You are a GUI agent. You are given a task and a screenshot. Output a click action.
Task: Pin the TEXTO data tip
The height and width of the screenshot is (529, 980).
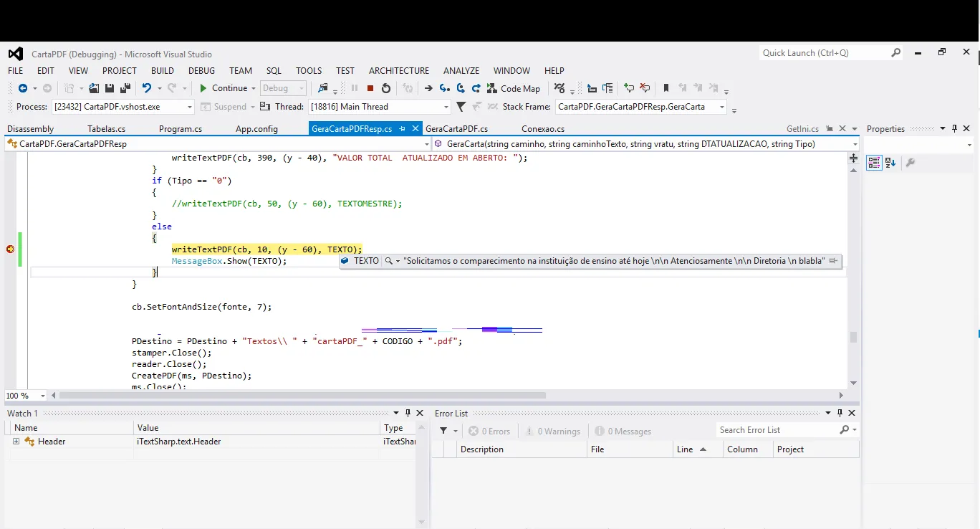833,261
